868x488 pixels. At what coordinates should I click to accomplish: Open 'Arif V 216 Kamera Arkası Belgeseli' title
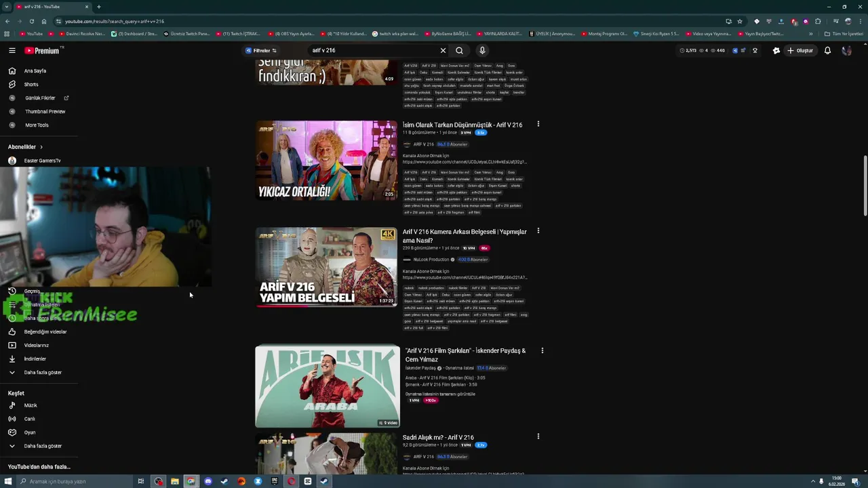tap(465, 236)
